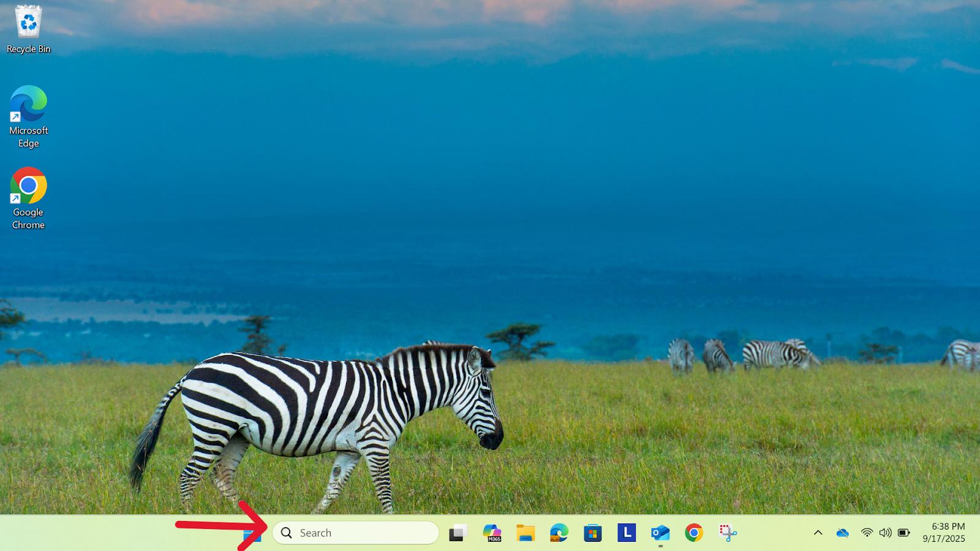Click the OneDrive cloud tray icon
Screen dimensions: 980x551
843,533
